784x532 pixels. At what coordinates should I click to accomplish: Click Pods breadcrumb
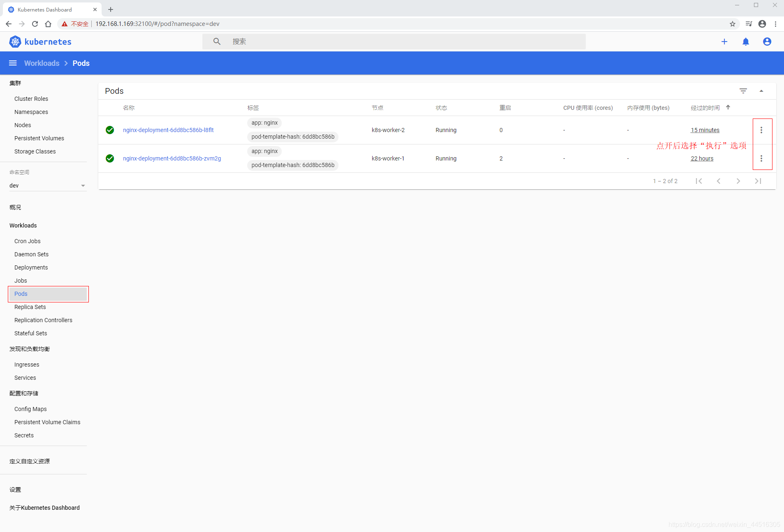pos(81,63)
